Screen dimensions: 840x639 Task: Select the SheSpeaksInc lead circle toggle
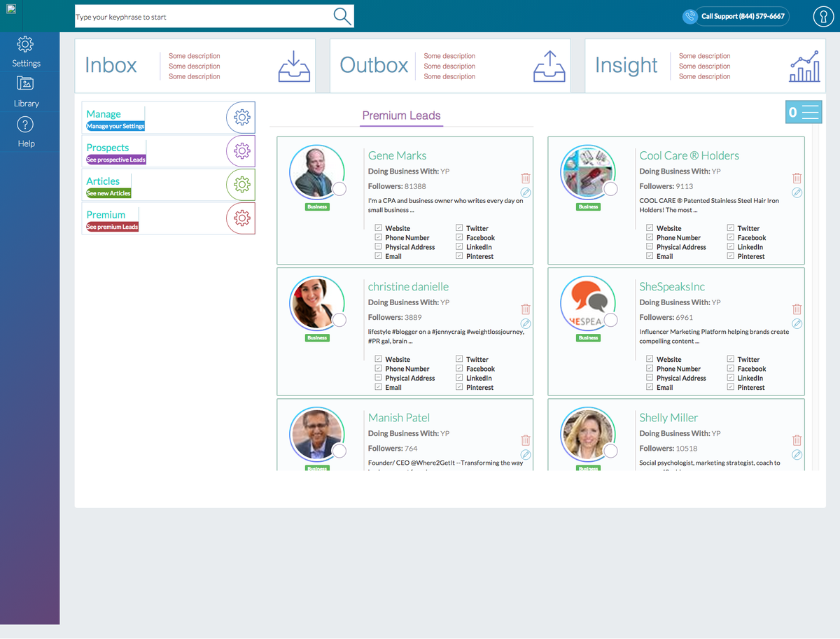[610, 320]
